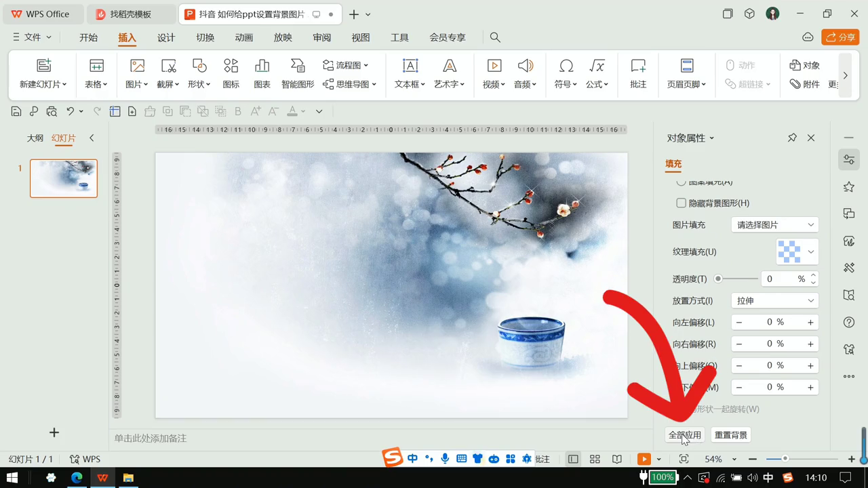Insert a 公式 formula
This screenshot has height=488, width=868.
pyautogui.click(x=596, y=73)
